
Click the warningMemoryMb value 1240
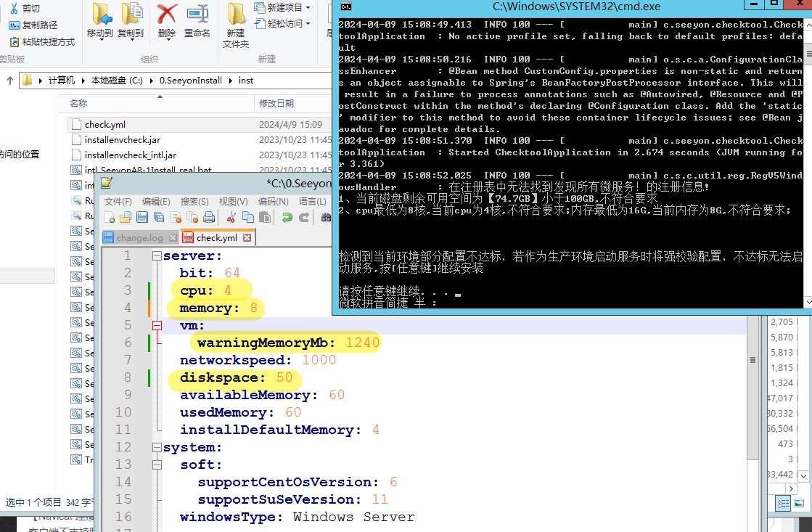[x=363, y=343]
